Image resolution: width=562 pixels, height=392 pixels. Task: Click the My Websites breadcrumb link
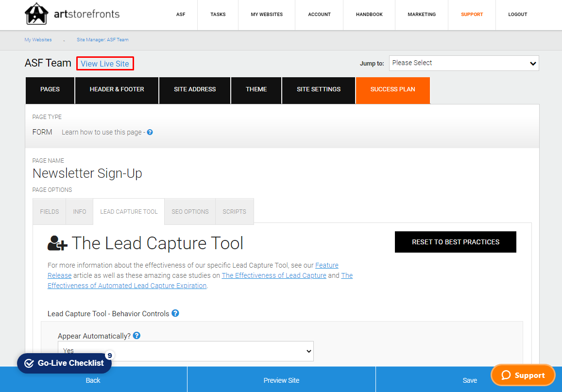pos(38,40)
